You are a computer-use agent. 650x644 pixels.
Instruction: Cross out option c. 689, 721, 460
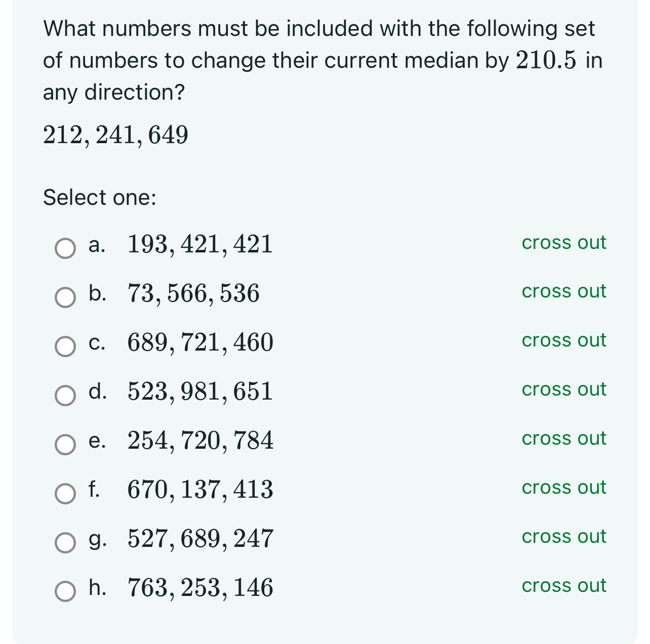tap(563, 340)
